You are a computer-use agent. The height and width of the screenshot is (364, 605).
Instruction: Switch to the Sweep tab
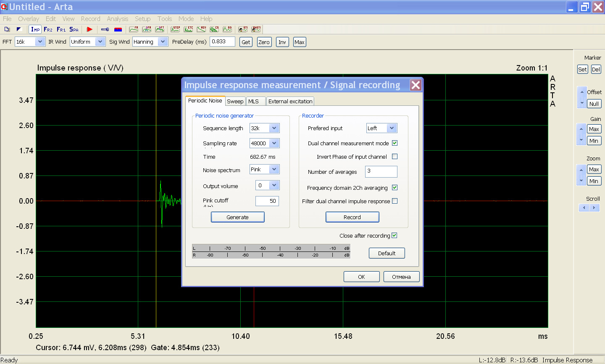235,101
